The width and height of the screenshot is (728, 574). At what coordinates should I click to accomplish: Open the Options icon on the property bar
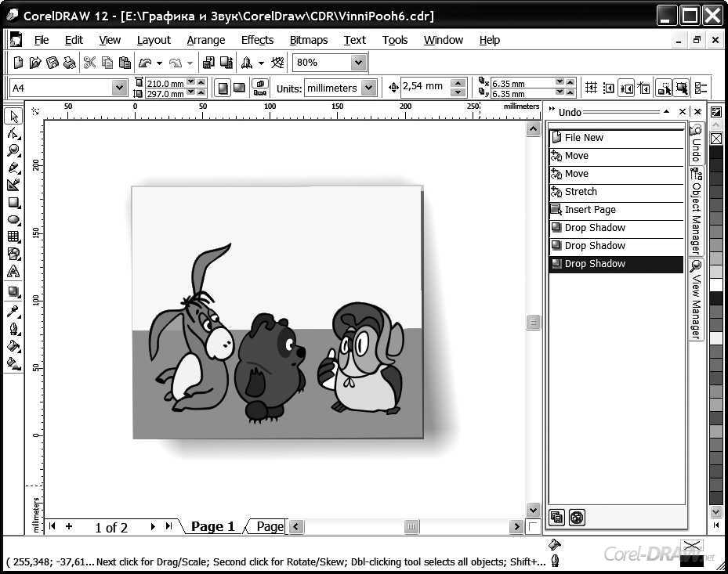(x=701, y=88)
